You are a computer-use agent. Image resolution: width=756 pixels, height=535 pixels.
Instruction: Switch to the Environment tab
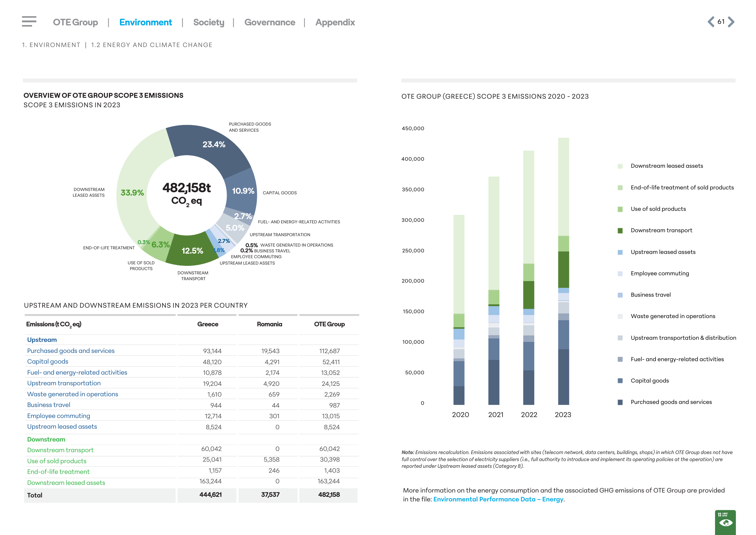(145, 22)
